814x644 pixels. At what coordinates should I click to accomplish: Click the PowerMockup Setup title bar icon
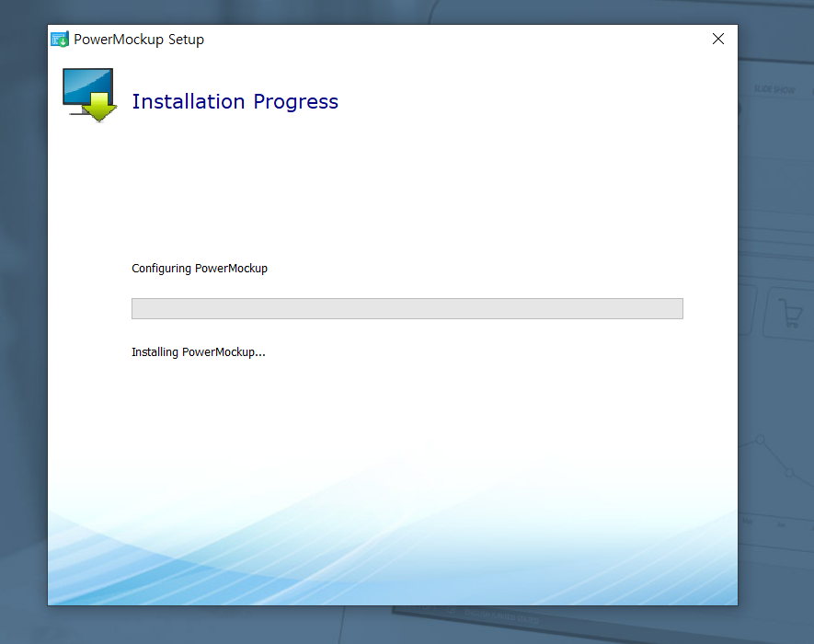pyautogui.click(x=60, y=40)
